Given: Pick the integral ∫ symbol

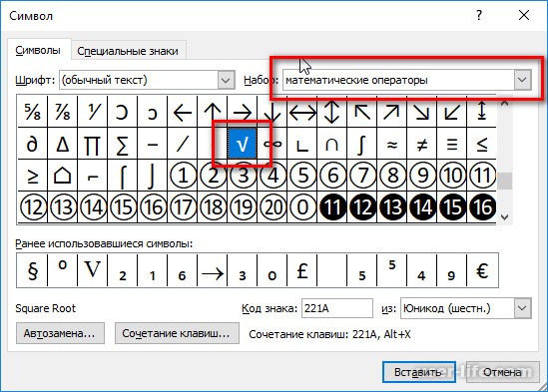Looking at the screenshot, I should (x=362, y=144).
